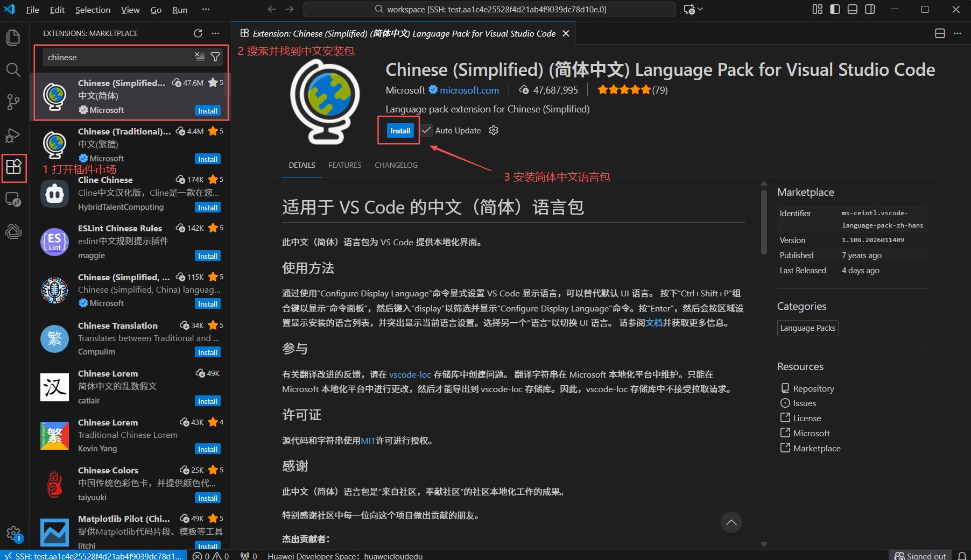This screenshot has width=971, height=560.
Task: Install ESLint Chinese Rules extension
Action: pos(208,256)
